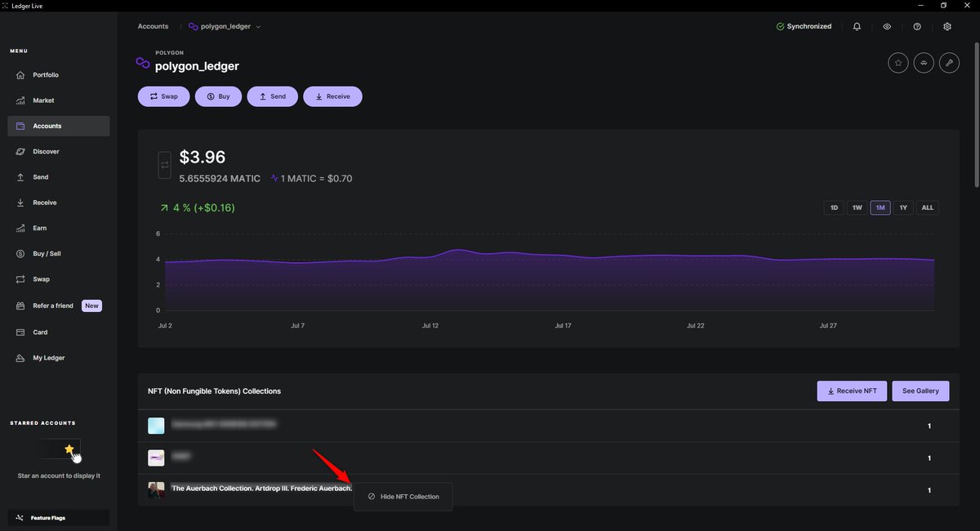
Task: Open WalletConnect for this account
Action: (x=924, y=62)
